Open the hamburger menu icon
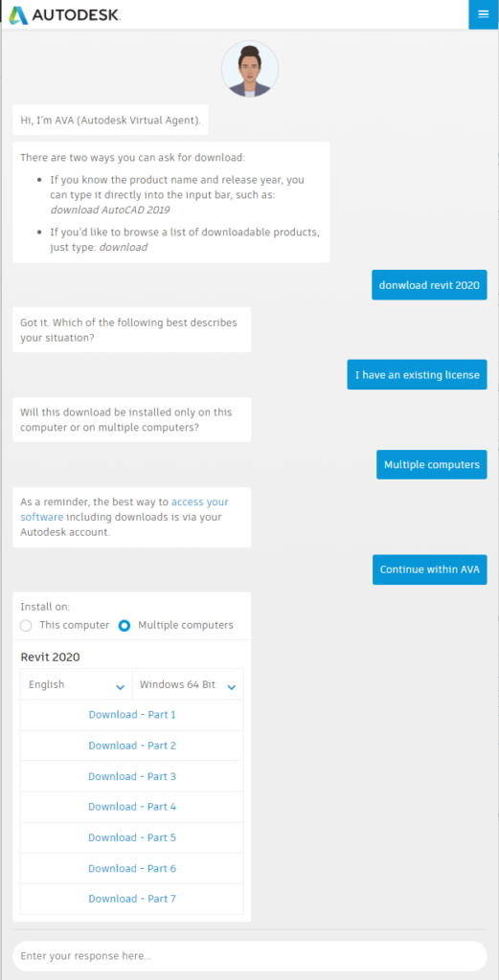 (484, 13)
